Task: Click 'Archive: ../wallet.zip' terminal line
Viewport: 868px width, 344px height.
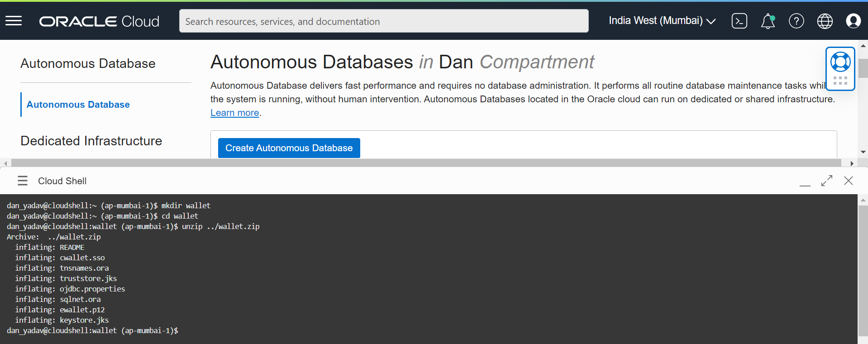Action: pos(54,237)
